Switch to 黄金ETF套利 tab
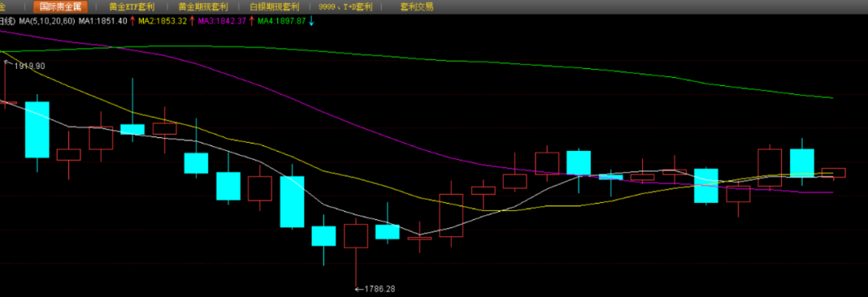This screenshot has width=868, height=297. 132,7
